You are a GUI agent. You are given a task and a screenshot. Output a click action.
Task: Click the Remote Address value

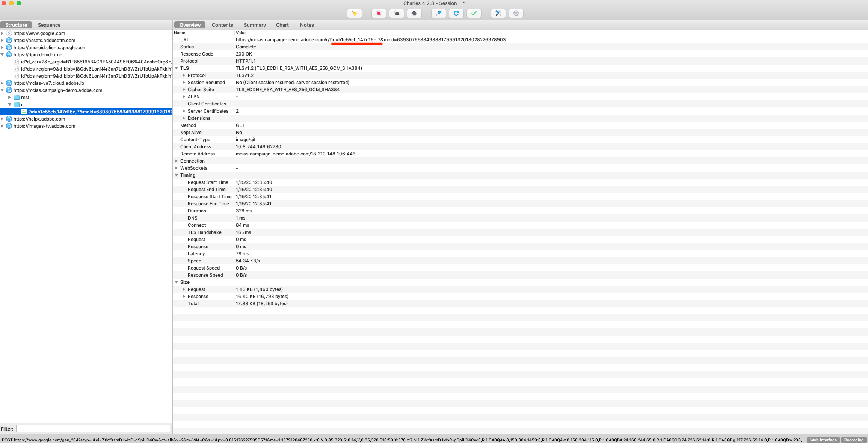(x=296, y=154)
